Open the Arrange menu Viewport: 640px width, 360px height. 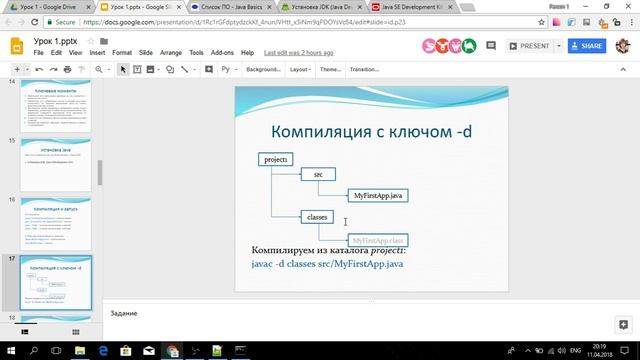click(171, 53)
